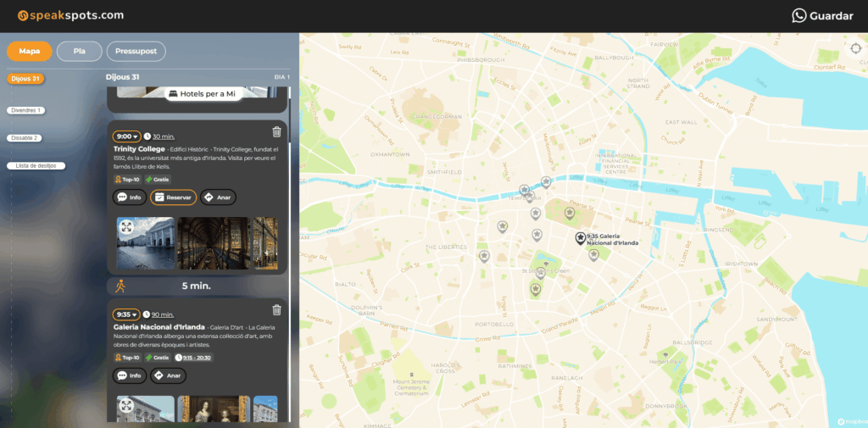The width and height of the screenshot is (868, 428).
Task: Delete Galeria Nacional d'Irlanda with trash icon
Action: [277, 310]
